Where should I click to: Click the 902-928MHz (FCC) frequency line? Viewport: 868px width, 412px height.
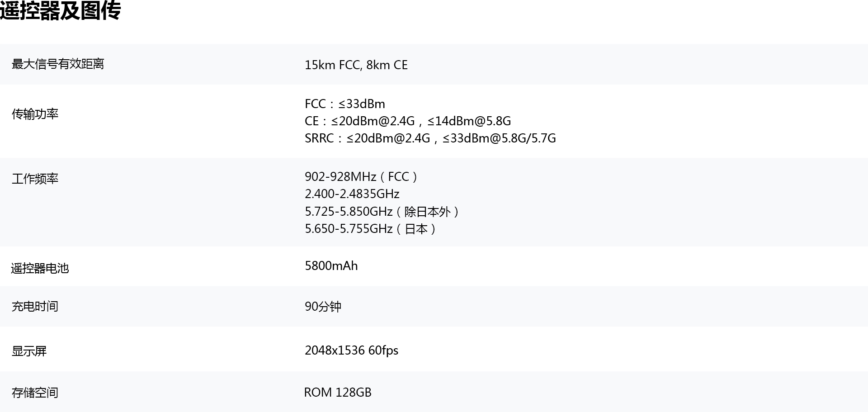tap(363, 177)
